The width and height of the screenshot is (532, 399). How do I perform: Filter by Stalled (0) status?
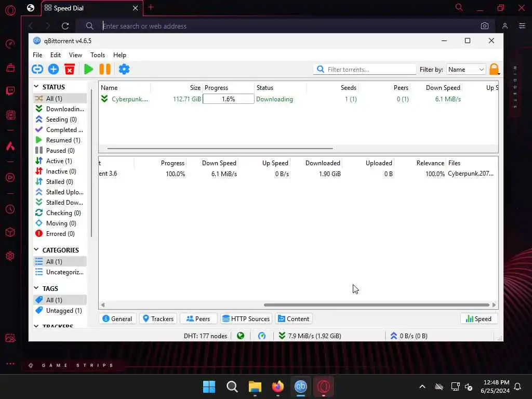(60, 181)
